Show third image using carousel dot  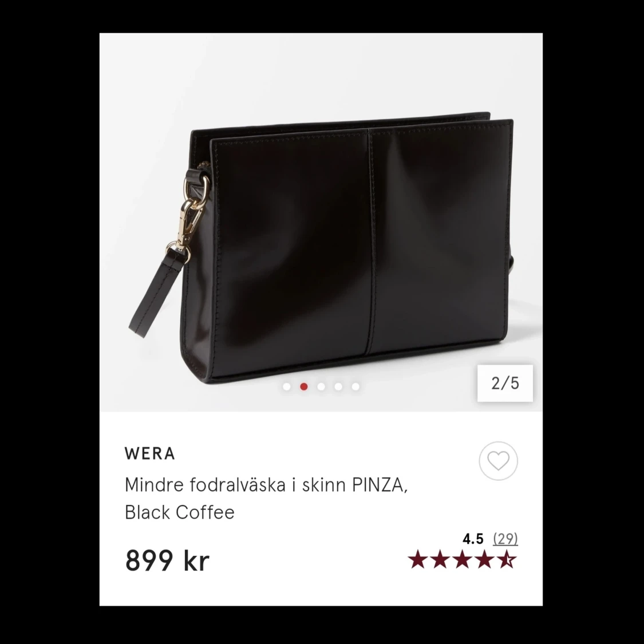321,386
